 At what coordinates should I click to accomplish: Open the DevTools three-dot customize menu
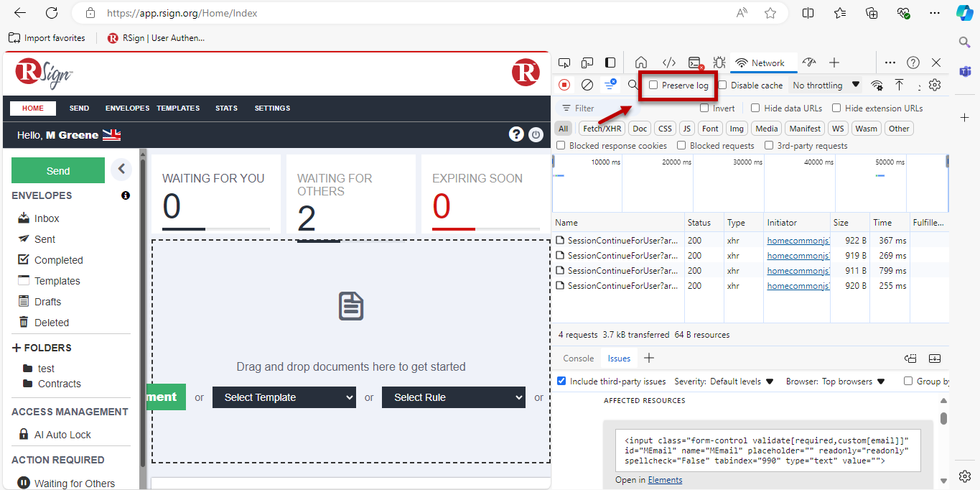click(890, 63)
